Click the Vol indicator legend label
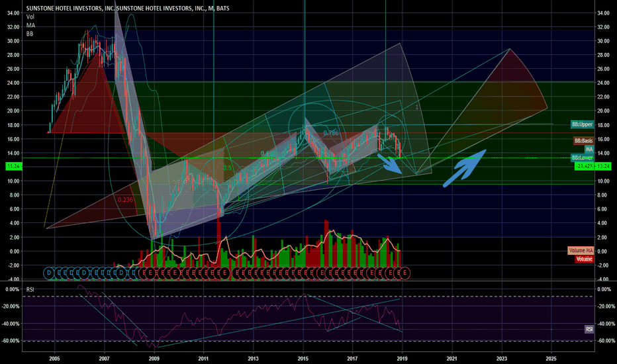The width and height of the screenshot is (617, 364). point(30,17)
